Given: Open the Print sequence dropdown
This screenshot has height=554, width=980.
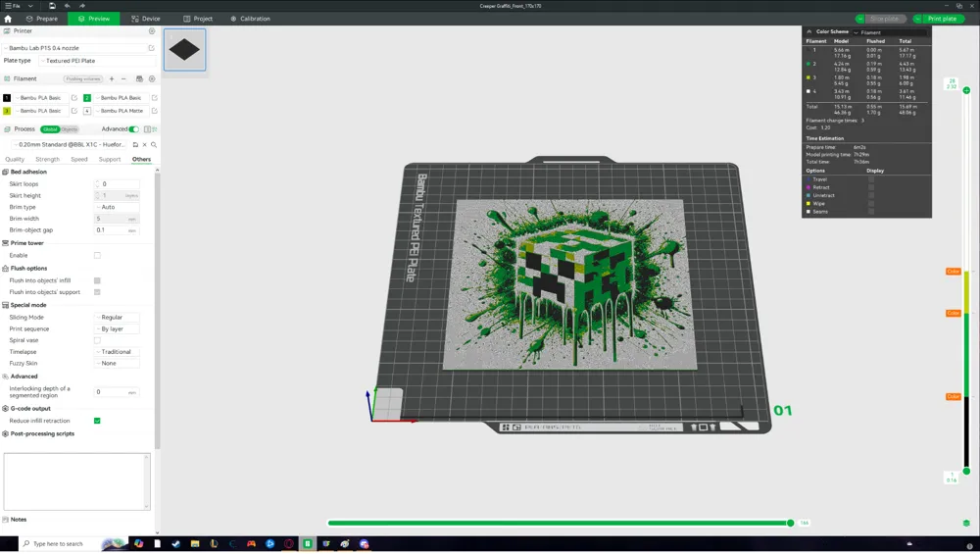Looking at the screenshot, I should [x=118, y=328].
